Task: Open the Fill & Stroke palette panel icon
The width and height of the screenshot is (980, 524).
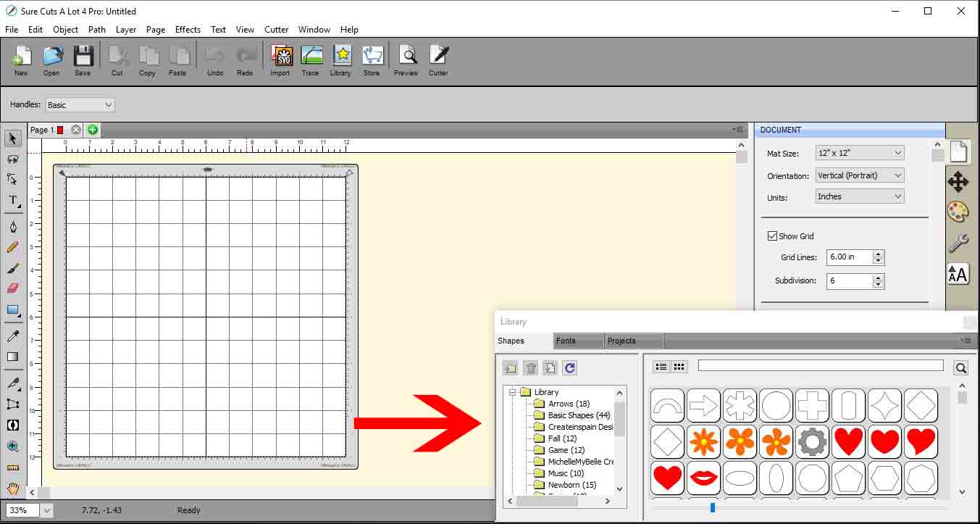Action: coord(958,212)
